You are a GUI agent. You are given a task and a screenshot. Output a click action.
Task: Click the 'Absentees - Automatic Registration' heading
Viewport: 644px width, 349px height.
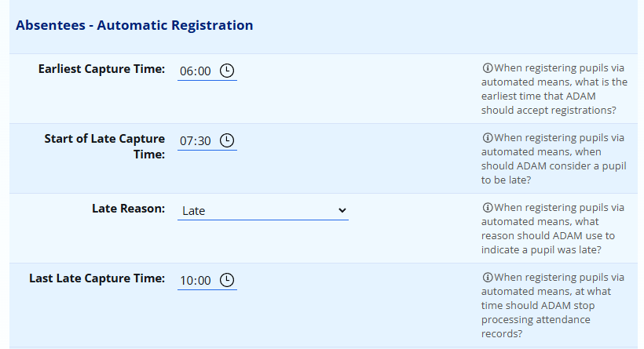tap(134, 25)
